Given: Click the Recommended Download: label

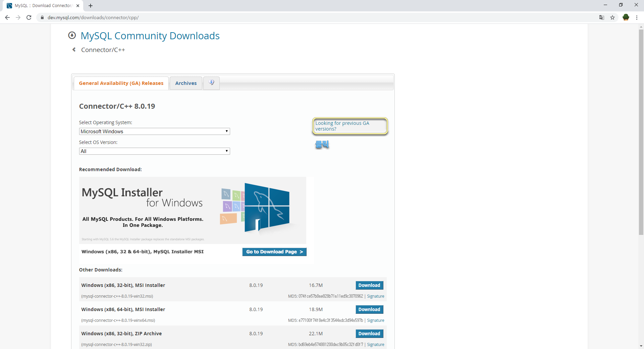Looking at the screenshot, I should [x=110, y=169].
